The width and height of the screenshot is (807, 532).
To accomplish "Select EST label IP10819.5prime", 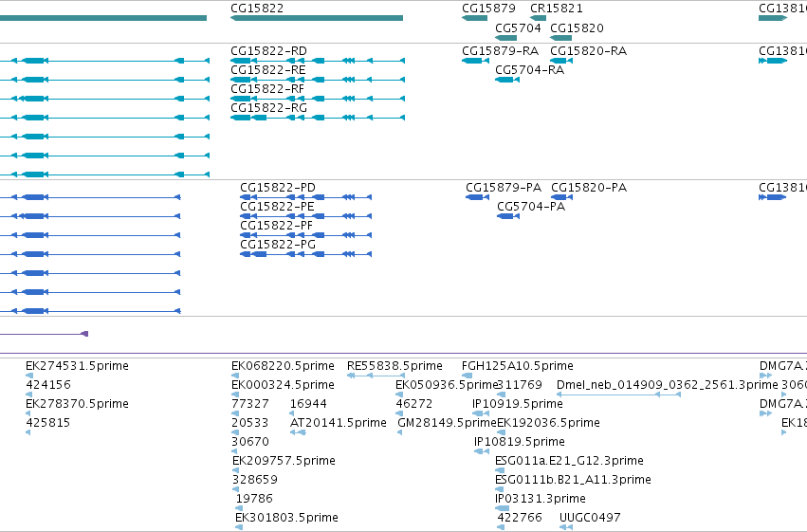I will tap(520, 442).
